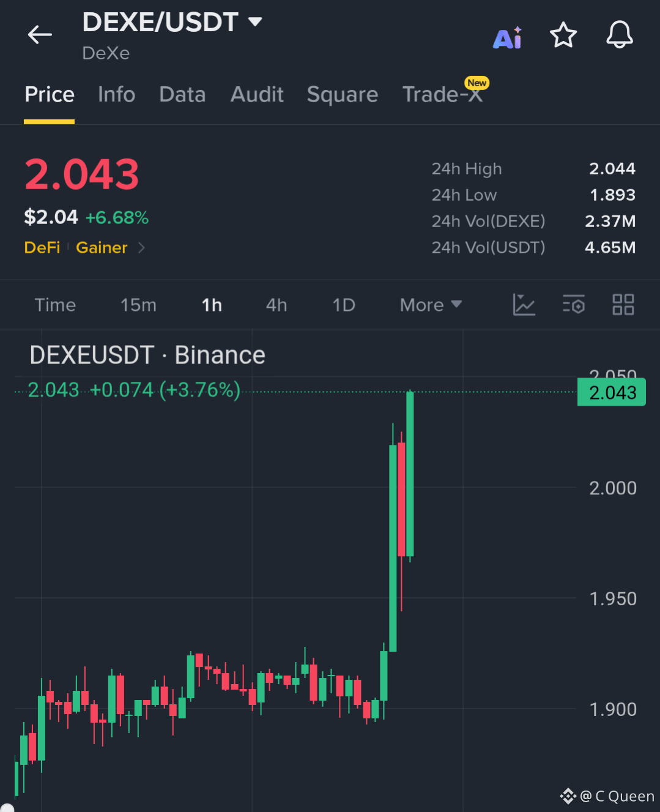The height and width of the screenshot is (812, 660).
Task: Open the AI assistant icon
Action: tap(508, 38)
